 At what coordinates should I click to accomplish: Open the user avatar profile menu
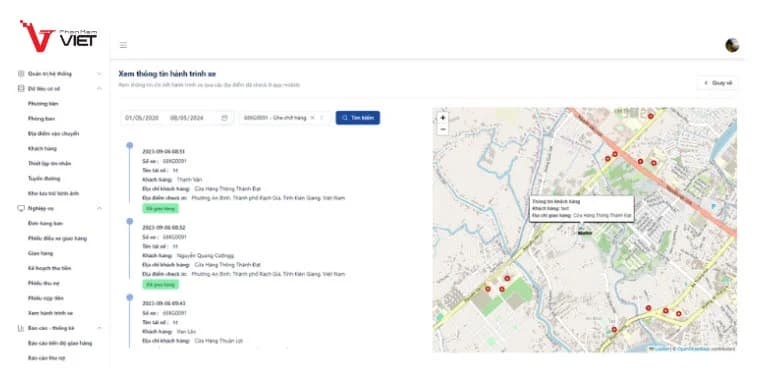732,45
